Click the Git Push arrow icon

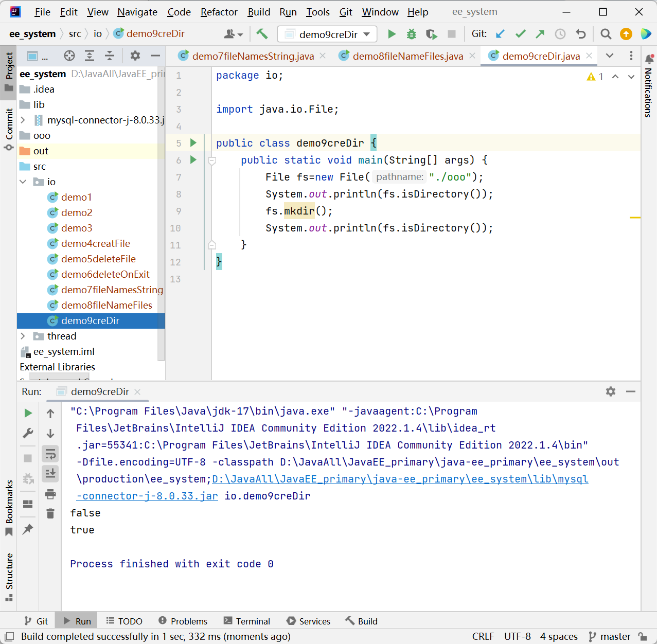(x=540, y=34)
